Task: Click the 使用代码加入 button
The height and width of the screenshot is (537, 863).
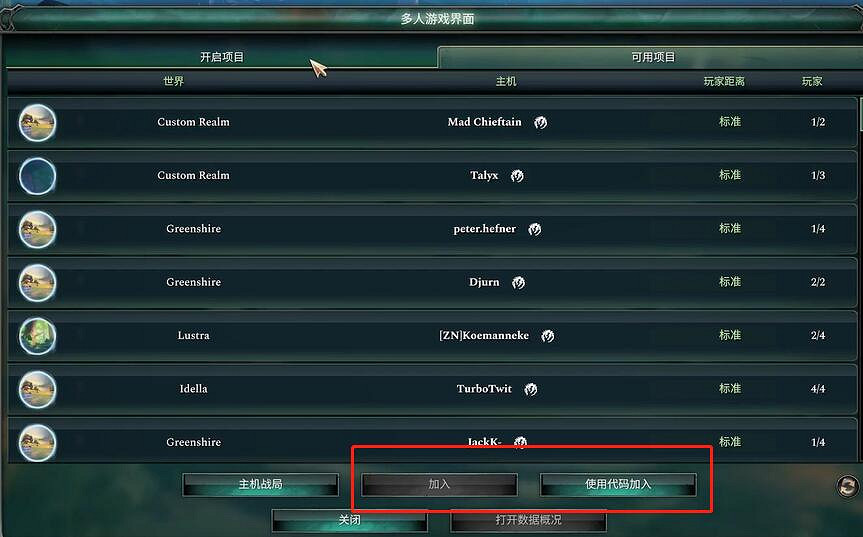Action: click(618, 484)
